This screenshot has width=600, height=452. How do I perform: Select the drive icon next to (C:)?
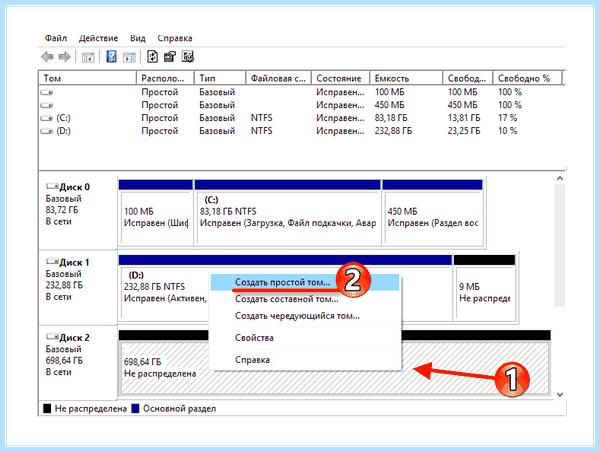tap(47, 118)
